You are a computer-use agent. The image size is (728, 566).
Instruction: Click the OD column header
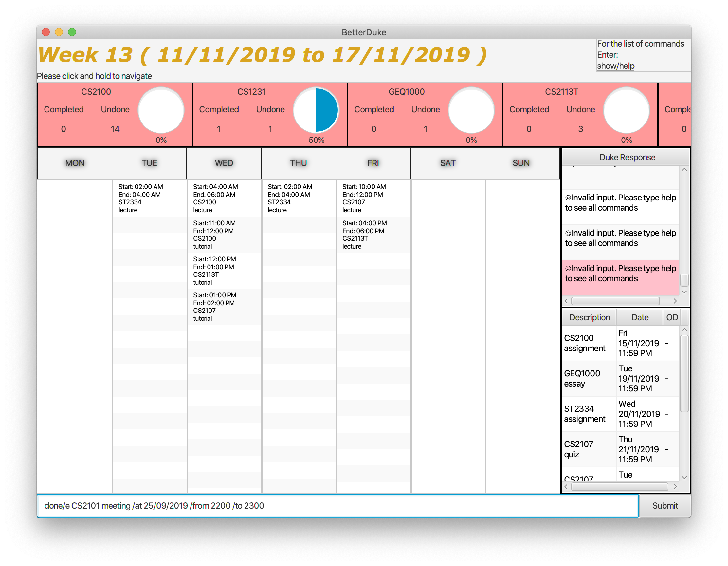(671, 317)
